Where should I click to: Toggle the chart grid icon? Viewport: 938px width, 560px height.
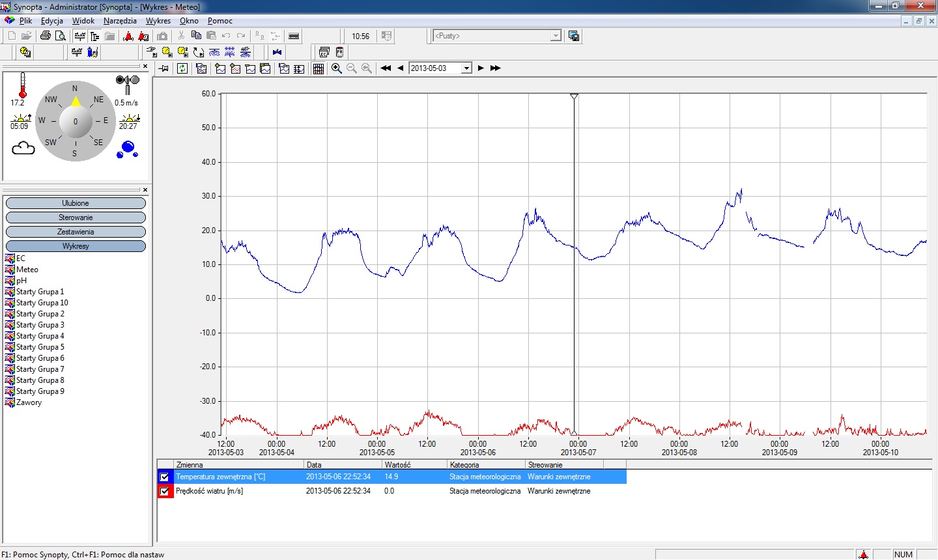pyautogui.click(x=318, y=68)
